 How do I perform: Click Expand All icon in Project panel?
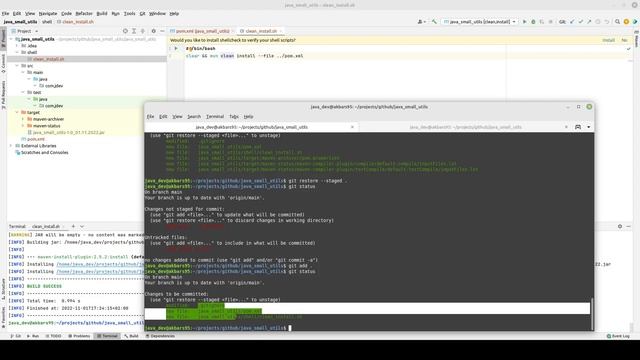click(x=134, y=31)
